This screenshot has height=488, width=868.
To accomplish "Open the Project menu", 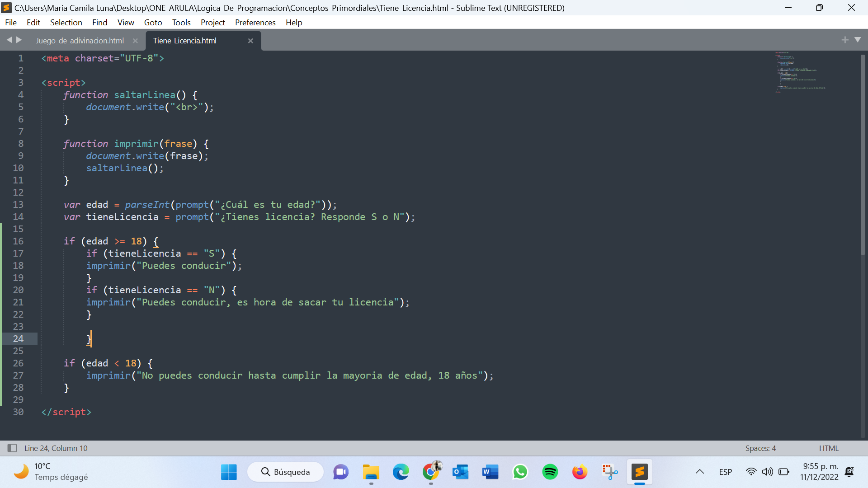I will point(211,22).
